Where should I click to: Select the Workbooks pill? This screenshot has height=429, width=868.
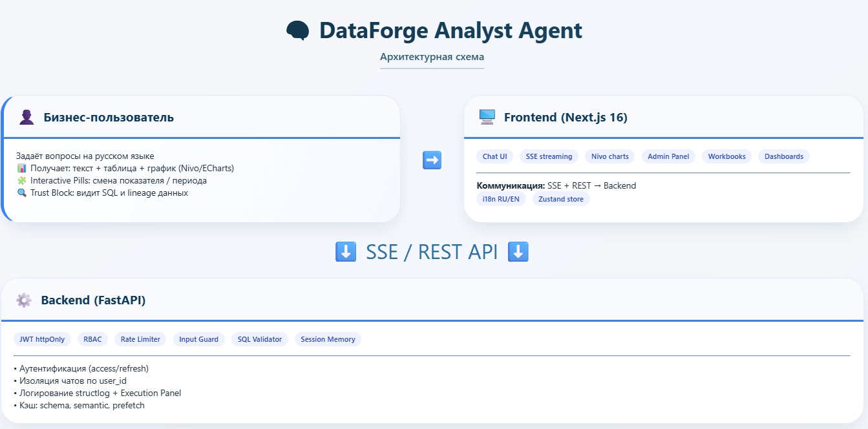point(726,156)
